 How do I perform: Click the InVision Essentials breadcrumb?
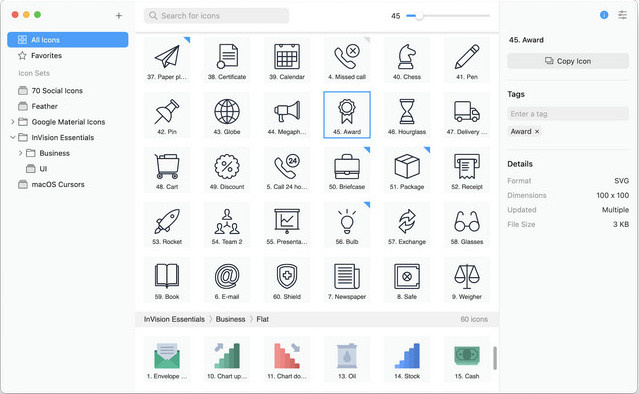point(174,319)
